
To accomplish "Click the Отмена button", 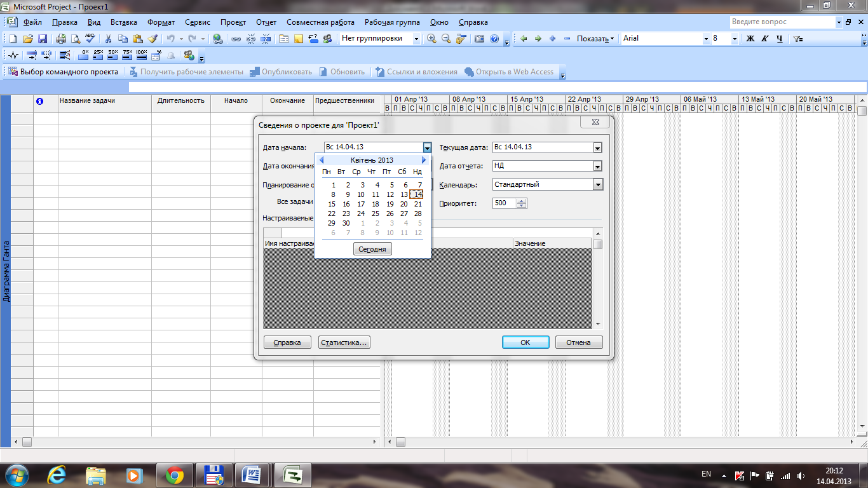I will tap(579, 342).
